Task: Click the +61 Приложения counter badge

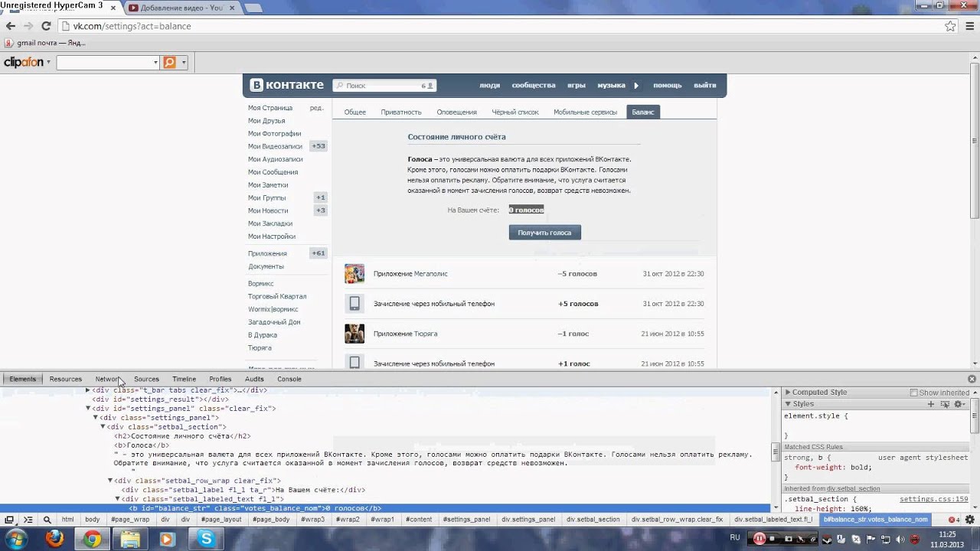Action: click(318, 253)
